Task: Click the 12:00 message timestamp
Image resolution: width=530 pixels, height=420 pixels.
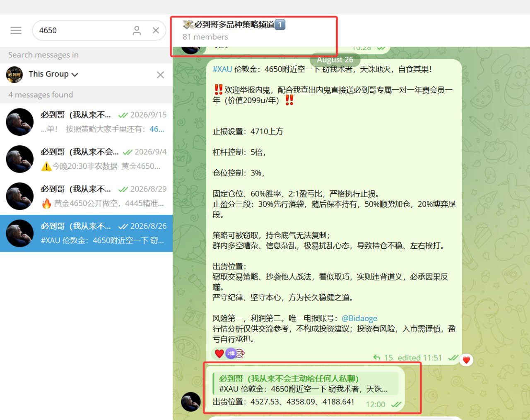Action: (376, 404)
